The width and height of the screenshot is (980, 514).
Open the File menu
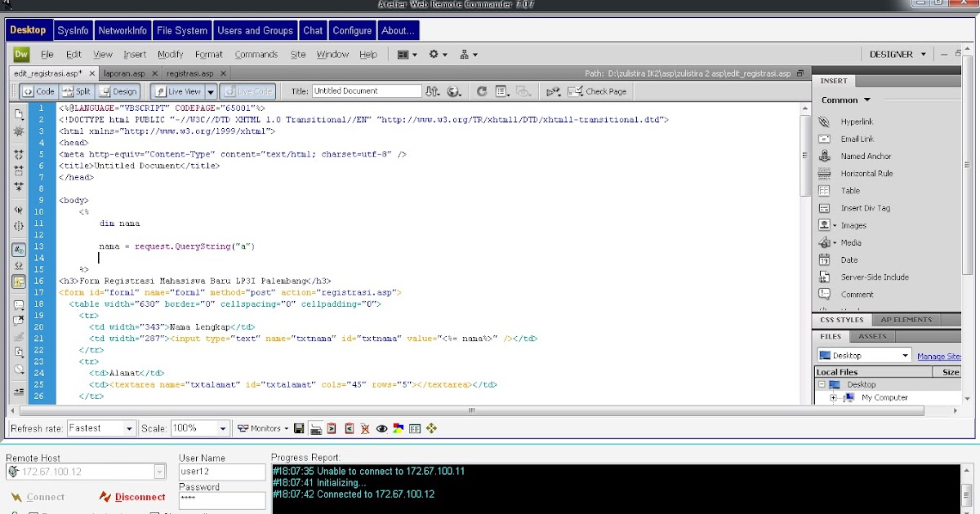47,55
